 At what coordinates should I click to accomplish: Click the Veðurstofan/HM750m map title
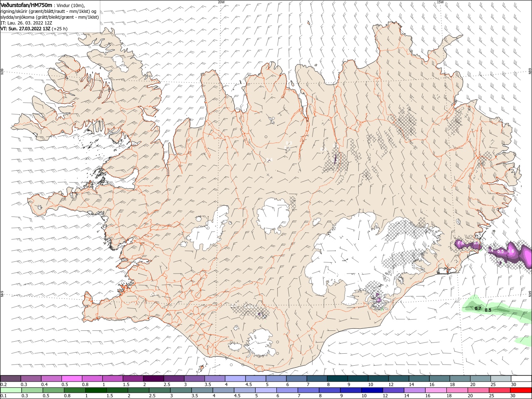click(x=26, y=5)
